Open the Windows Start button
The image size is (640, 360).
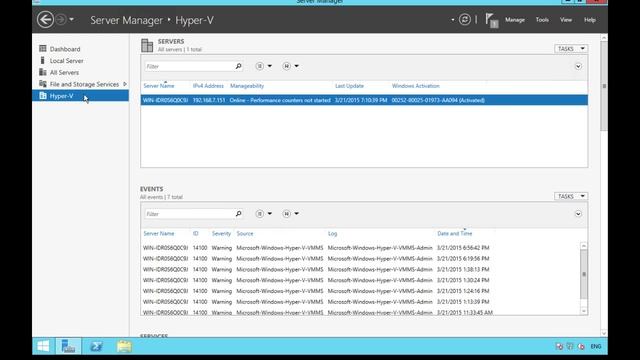(x=43, y=347)
